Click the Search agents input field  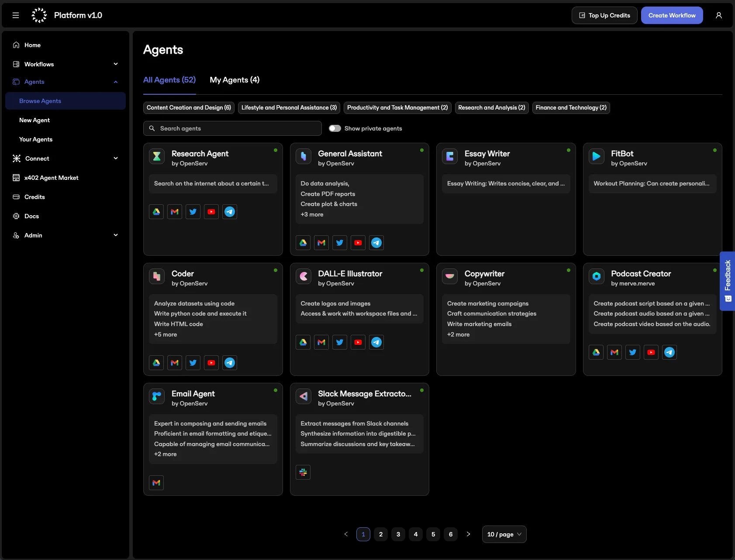[x=232, y=128]
